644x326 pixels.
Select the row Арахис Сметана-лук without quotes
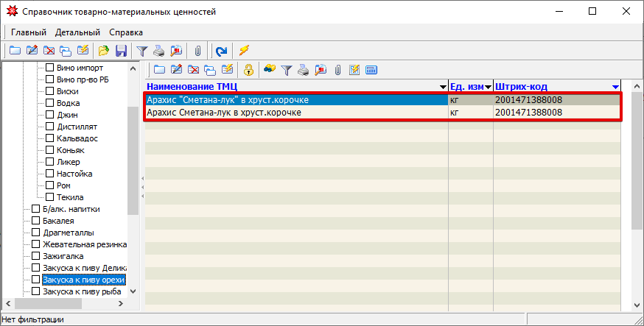295,113
